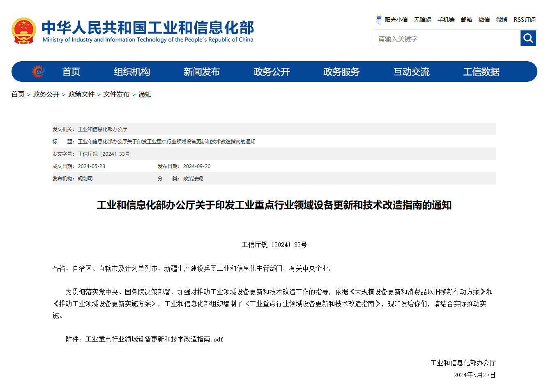Viewport: 546px width, 392px height.
Task: Click the 无障碍 accessibility link
Action: pyautogui.click(x=422, y=20)
